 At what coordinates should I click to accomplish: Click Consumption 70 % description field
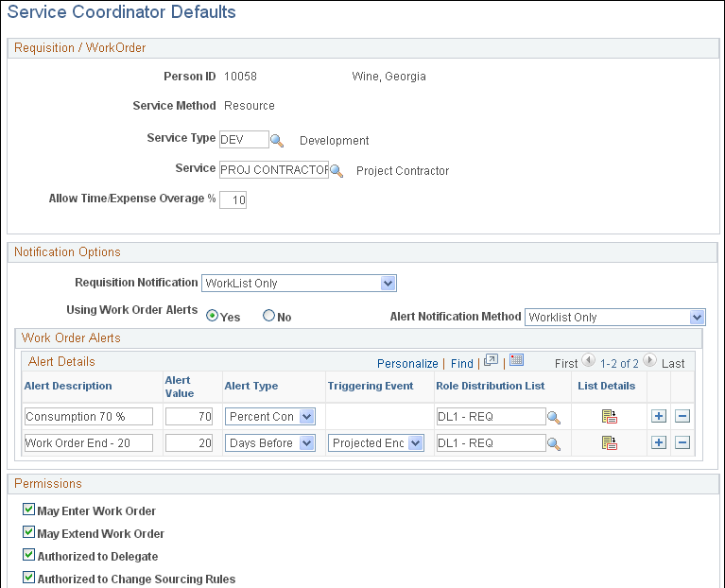pyautogui.click(x=88, y=417)
